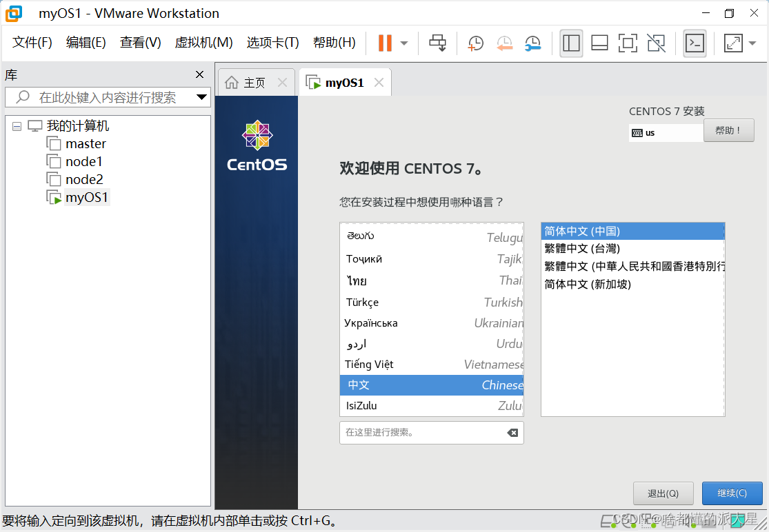Open the snapshot manager icon
Screen dimensions: 769x532
(532, 43)
